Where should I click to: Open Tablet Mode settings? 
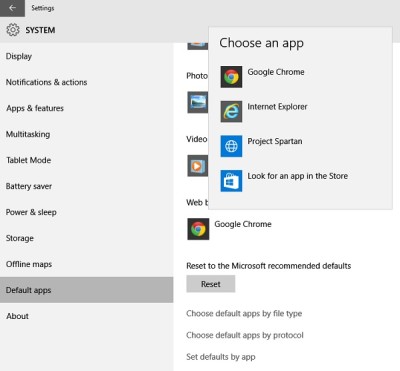click(87, 160)
